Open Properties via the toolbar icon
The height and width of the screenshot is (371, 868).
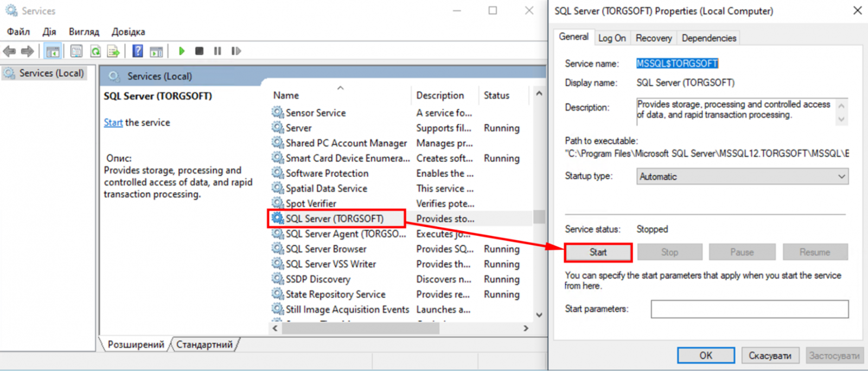76,52
